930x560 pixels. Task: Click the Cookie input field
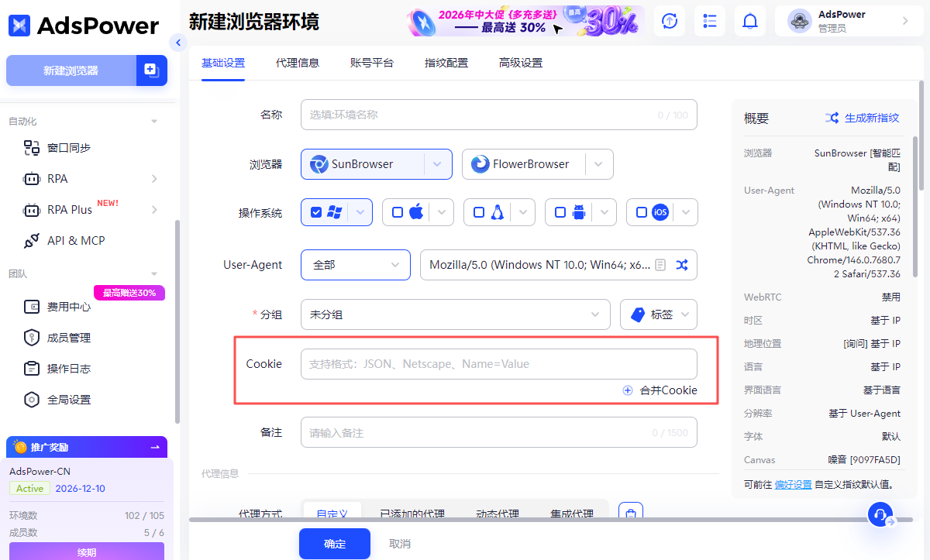[x=499, y=364]
